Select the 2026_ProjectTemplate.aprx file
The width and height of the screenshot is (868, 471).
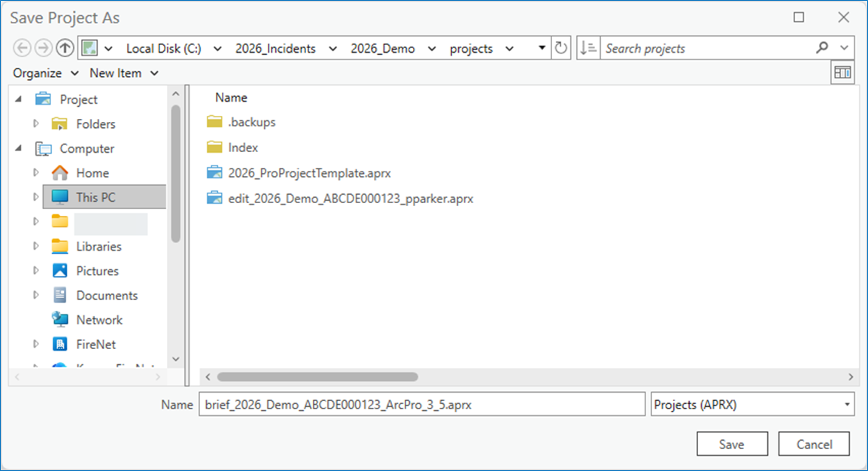coord(309,173)
